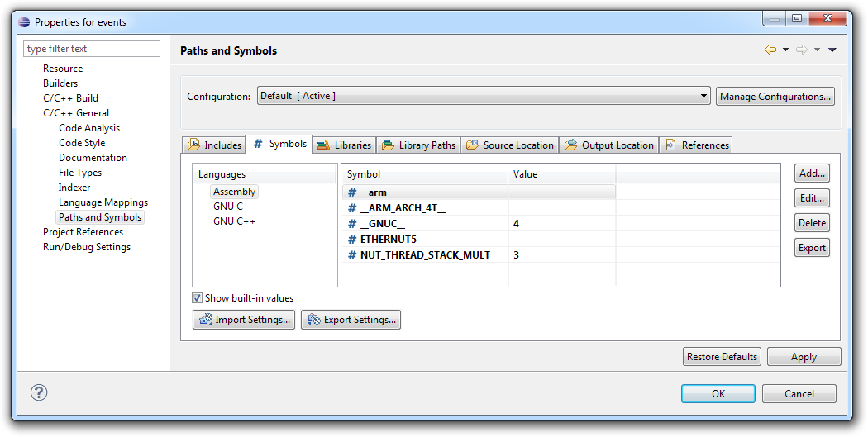The width and height of the screenshot is (868, 437).
Task: Select Code Analysis in the tree
Action: 88,128
